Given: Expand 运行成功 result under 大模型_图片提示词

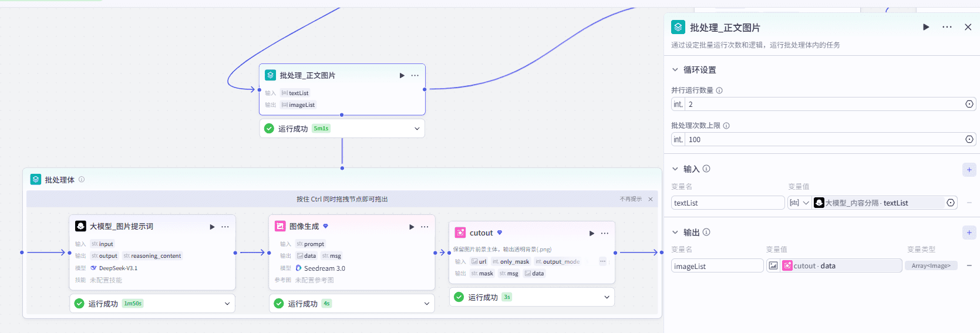Looking at the screenshot, I should click(x=227, y=304).
